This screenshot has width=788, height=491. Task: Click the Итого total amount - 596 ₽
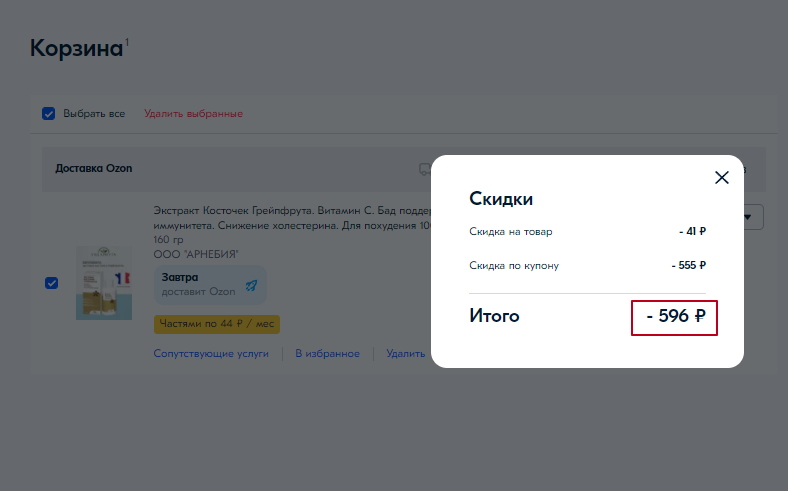675,316
